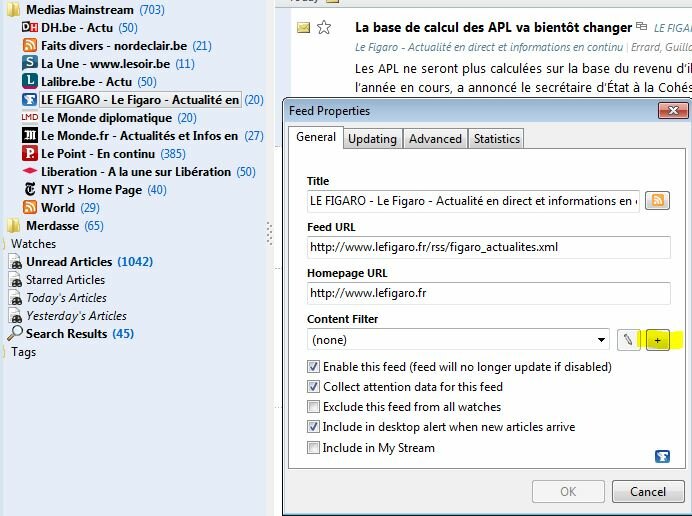This screenshot has height=516, width=692.
Task: Click the LE FIGARO favicon in feed tree
Action: pos(30,99)
